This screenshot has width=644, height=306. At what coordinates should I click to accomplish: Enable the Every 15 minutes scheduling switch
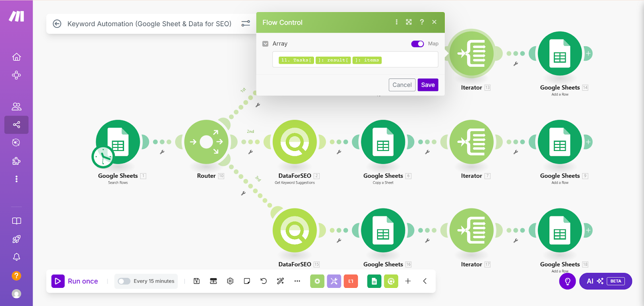124,281
